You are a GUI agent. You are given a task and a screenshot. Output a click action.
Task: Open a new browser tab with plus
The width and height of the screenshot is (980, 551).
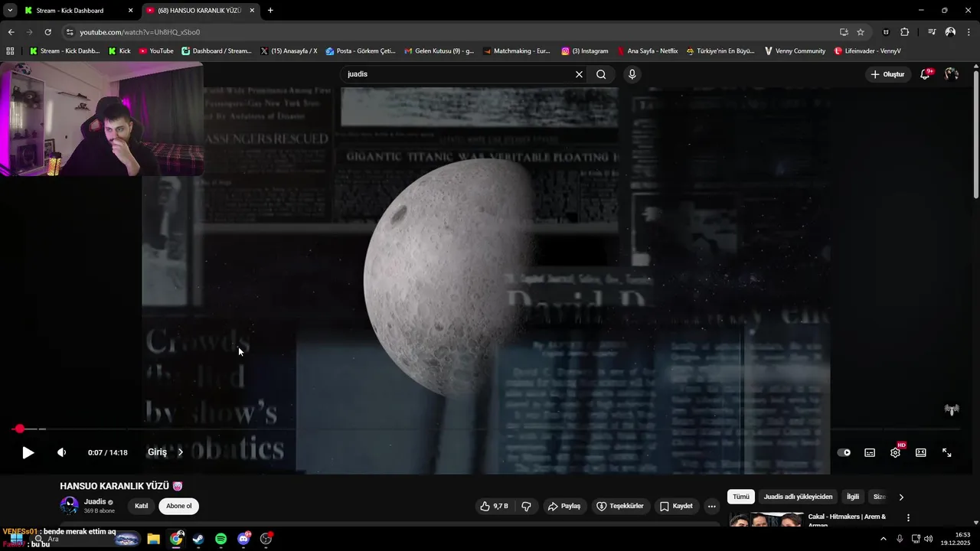point(270,11)
